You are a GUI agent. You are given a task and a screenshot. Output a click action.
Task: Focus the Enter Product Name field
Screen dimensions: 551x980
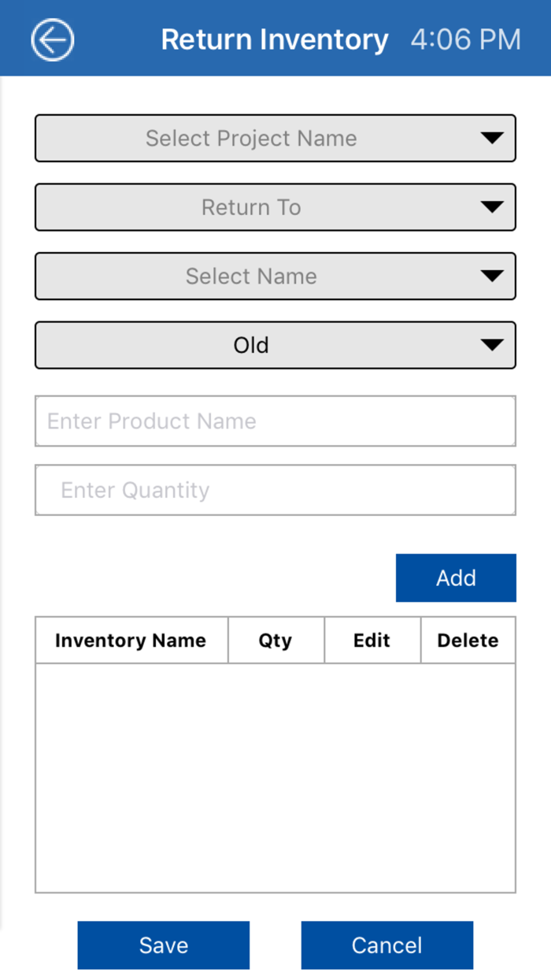tap(275, 421)
